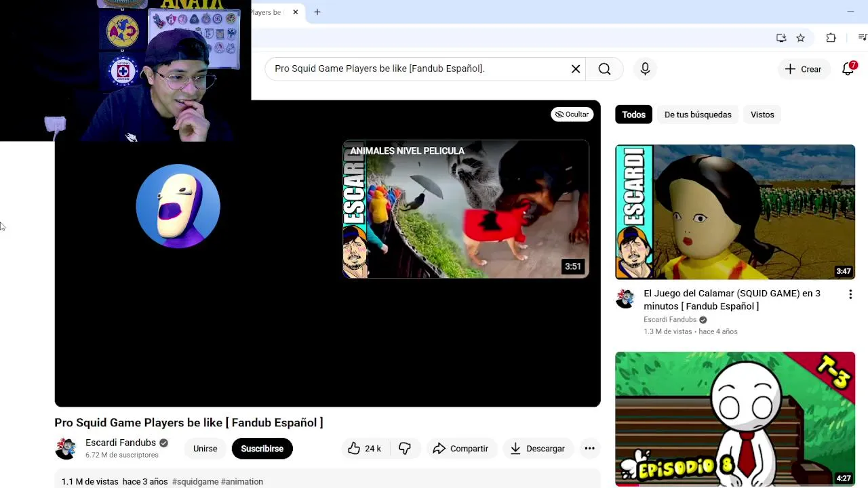Click the video title Pro Squid Game Players

[x=189, y=423]
